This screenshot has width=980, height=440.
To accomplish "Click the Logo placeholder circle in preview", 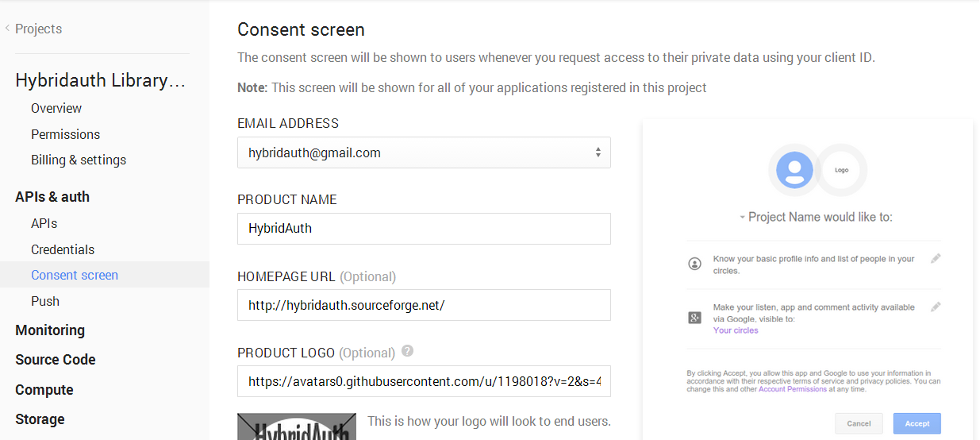I will tap(842, 170).
